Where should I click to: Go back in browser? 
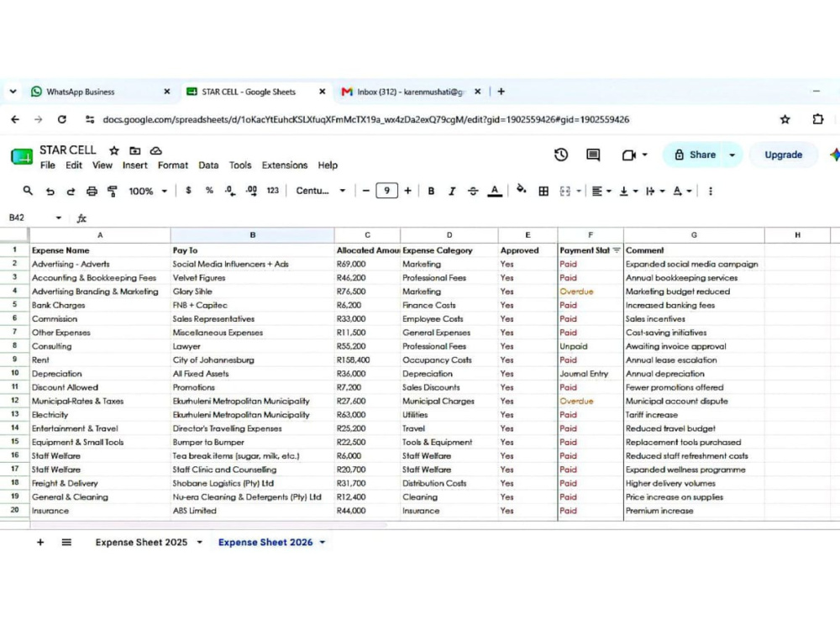click(x=15, y=119)
